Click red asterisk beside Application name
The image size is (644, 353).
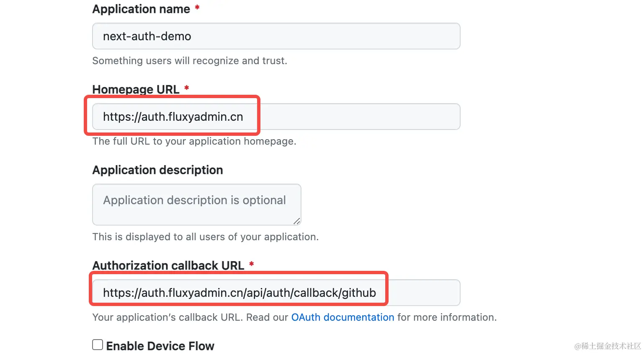(197, 8)
